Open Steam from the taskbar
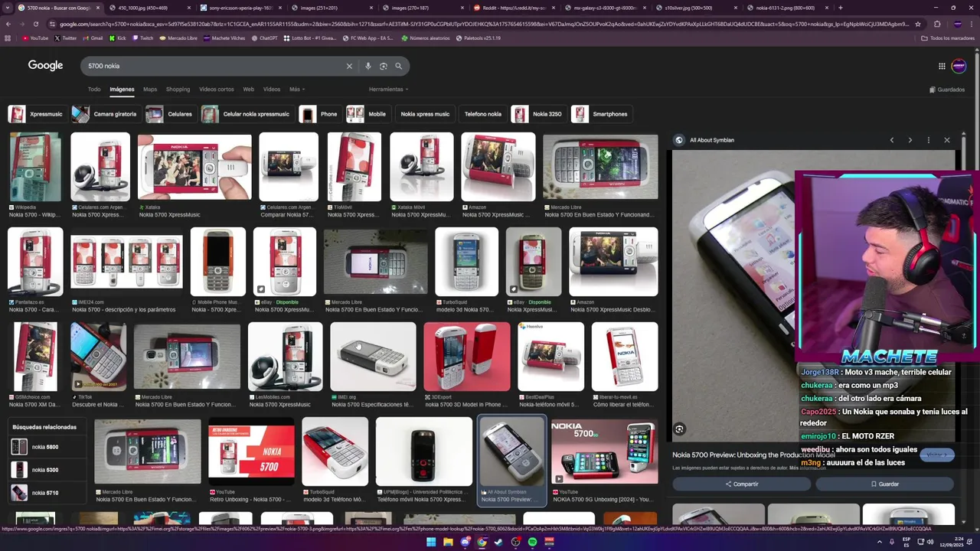 click(x=498, y=542)
